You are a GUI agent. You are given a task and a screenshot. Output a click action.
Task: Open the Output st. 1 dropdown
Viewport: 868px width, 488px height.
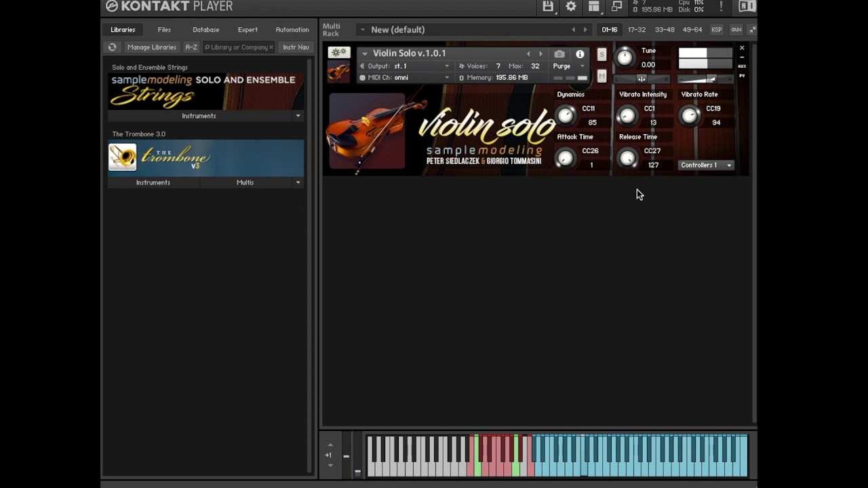[405, 66]
